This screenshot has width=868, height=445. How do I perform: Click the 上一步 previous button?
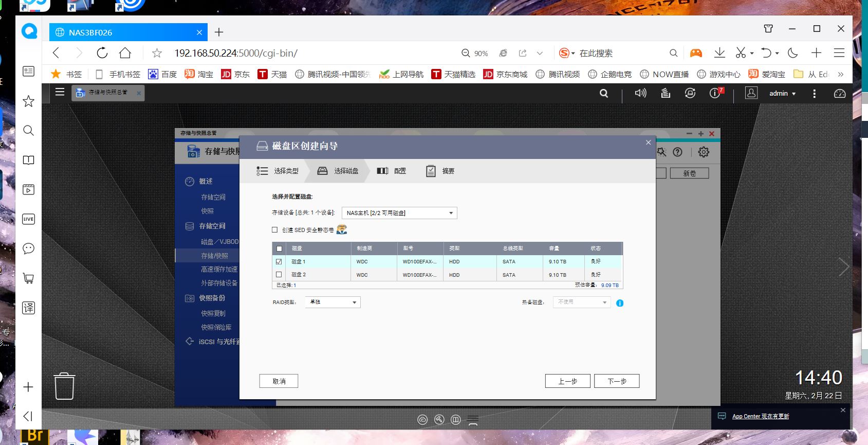[x=567, y=381]
